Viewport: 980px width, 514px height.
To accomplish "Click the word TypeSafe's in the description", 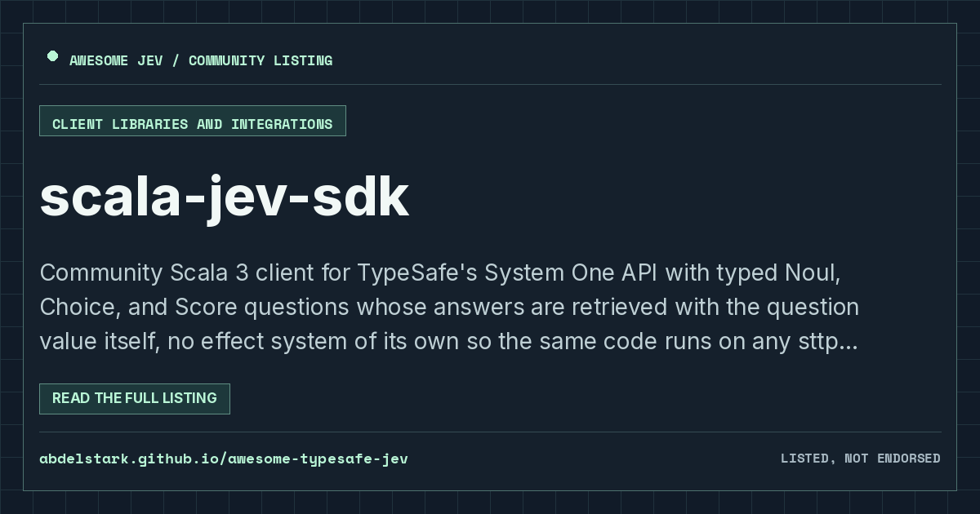I will (416, 273).
